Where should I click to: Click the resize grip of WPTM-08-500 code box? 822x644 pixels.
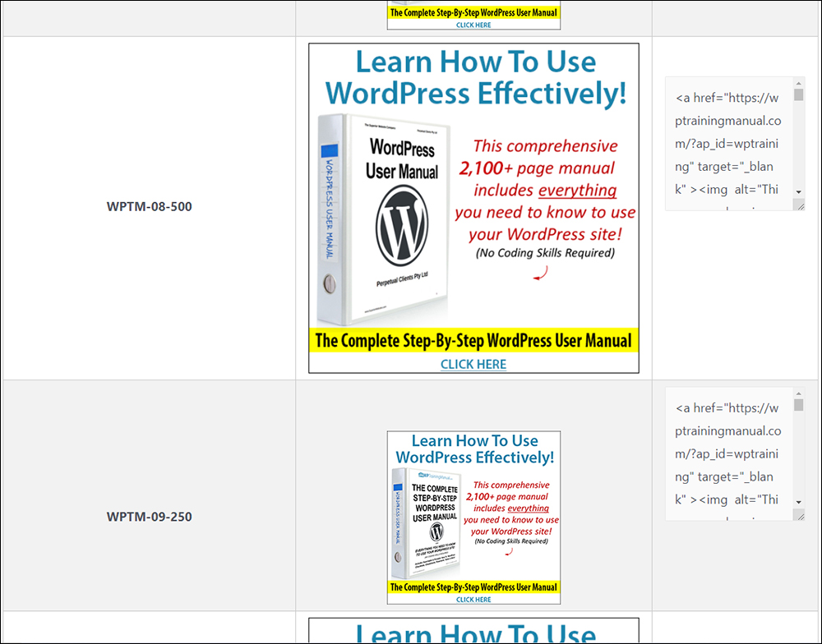800,206
